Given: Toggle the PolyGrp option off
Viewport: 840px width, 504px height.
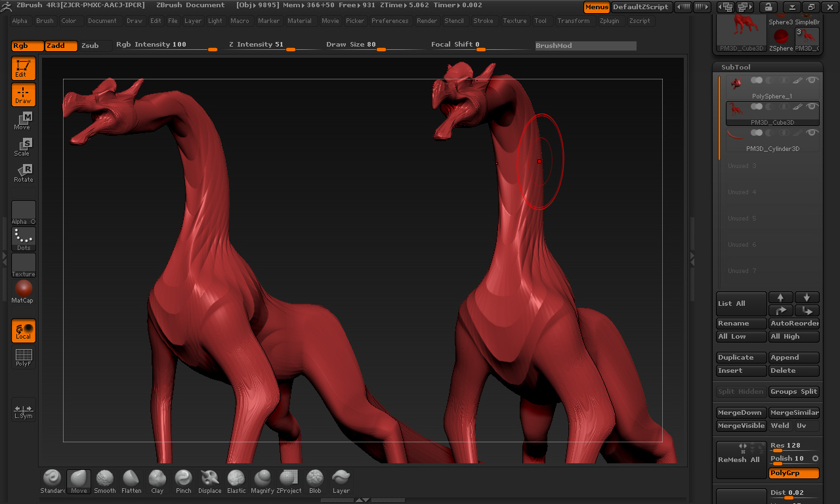Looking at the screenshot, I should pyautogui.click(x=793, y=473).
